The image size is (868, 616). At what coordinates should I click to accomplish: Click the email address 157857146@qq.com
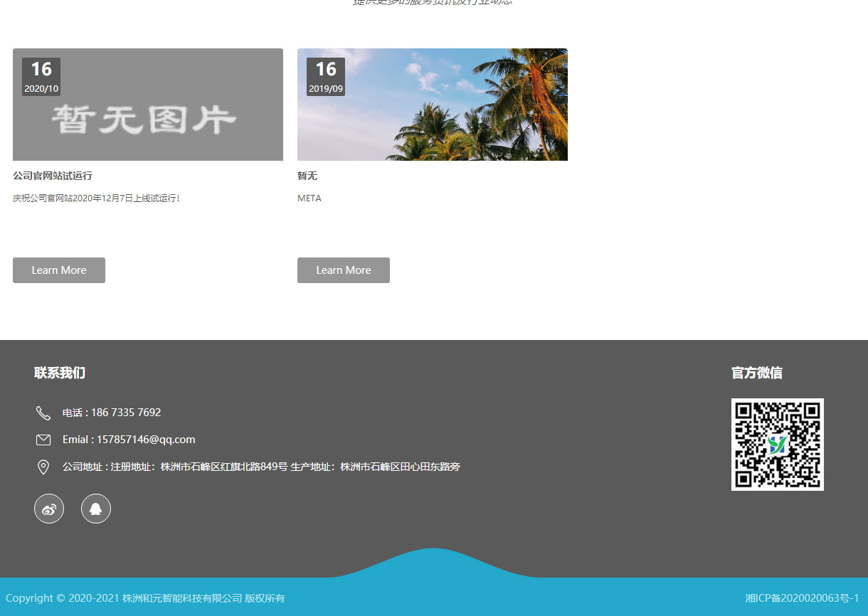[x=146, y=440]
